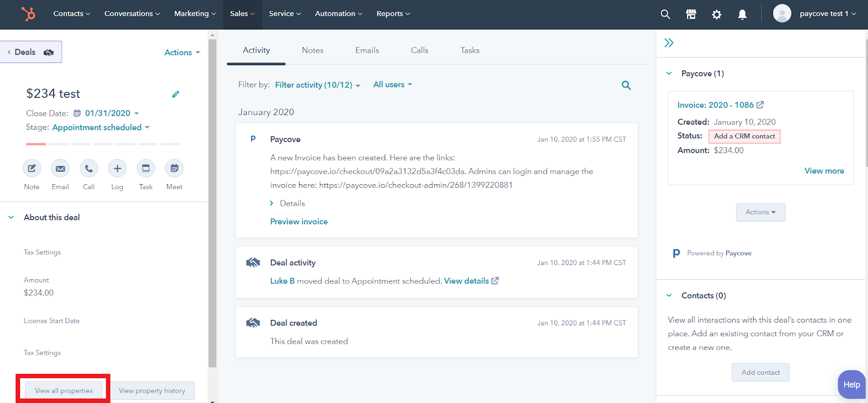The image size is (868, 403).
Task: Click Add a CRM contact status
Action: point(744,136)
